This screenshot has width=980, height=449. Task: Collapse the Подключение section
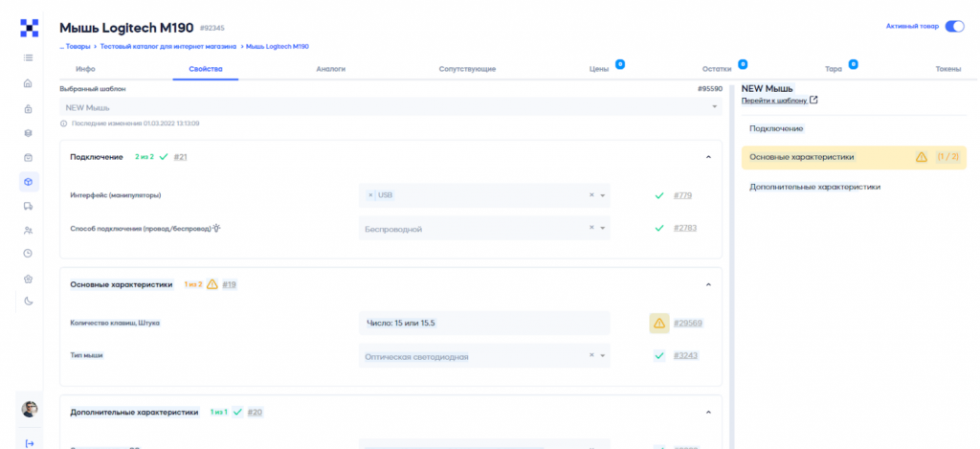tap(708, 156)
